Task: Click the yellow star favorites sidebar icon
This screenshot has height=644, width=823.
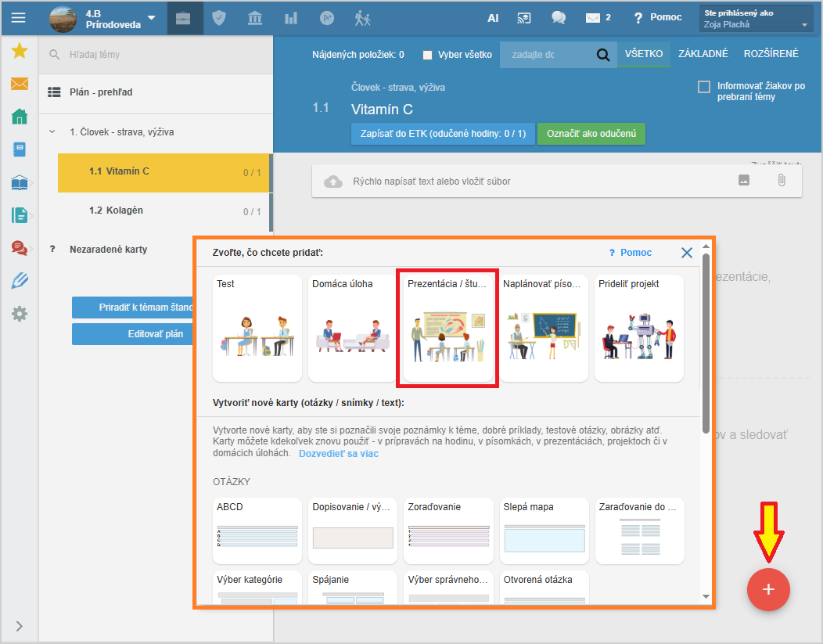Action: [x=20, y=52]
